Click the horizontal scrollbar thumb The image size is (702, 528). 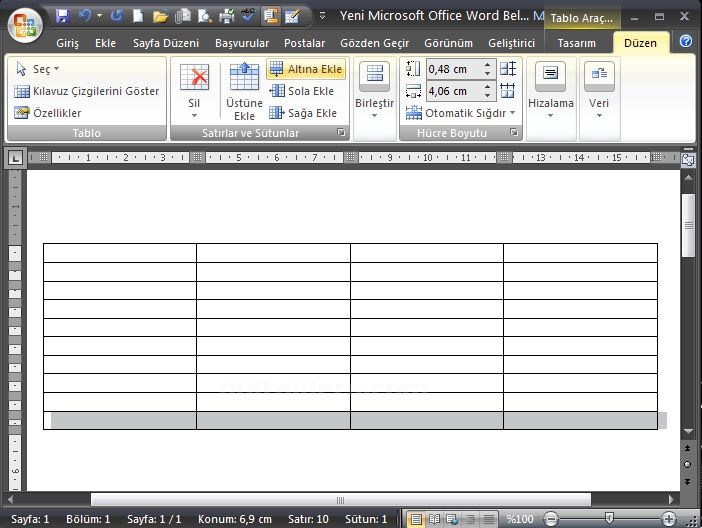pos(341,499)
